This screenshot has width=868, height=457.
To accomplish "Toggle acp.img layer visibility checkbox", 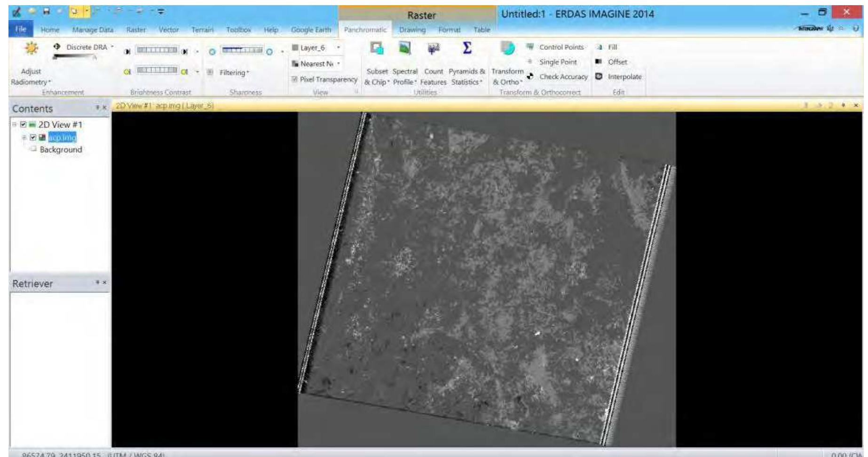I will 33,137.
